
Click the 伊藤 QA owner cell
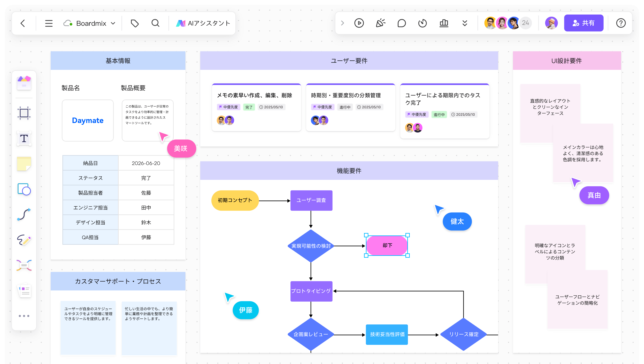pos(146,237)
